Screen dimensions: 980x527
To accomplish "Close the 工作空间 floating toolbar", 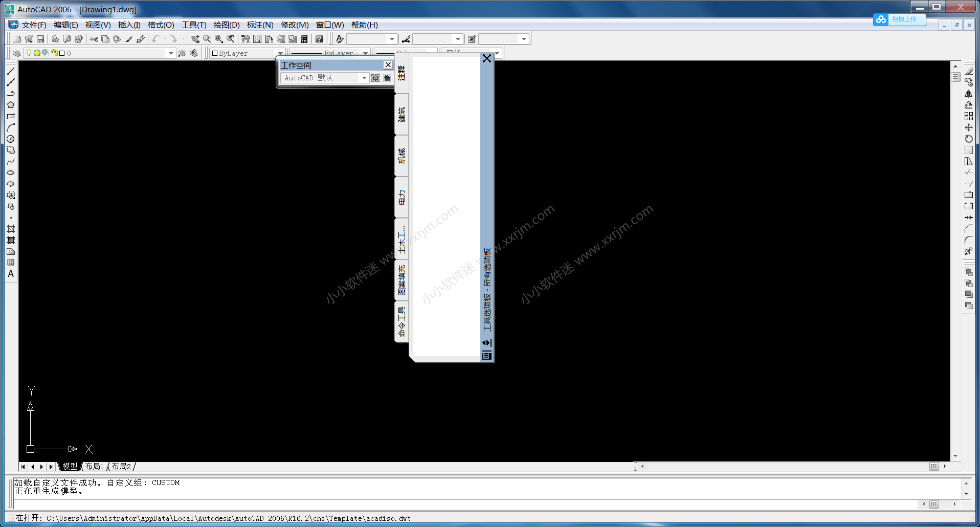I will (388, 65).
